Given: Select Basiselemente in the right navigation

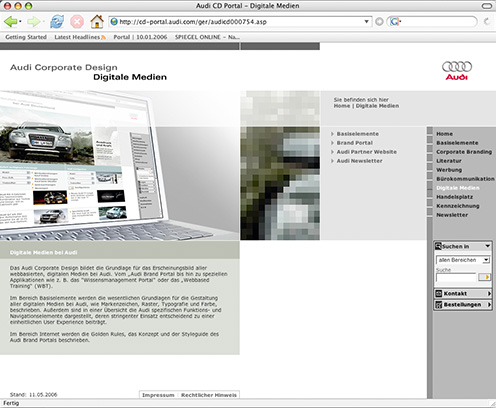Looking at the screenshot, I should [x=457, y=143].
